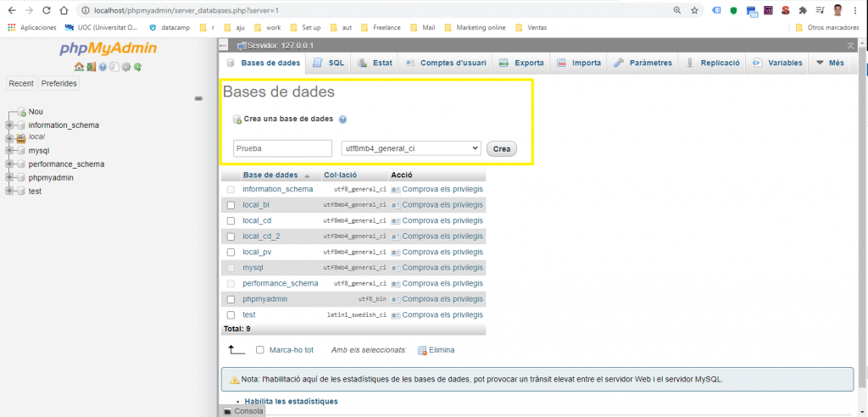
Task: Click the link chain icon in sidebar
Action: [x=198, y=98]
